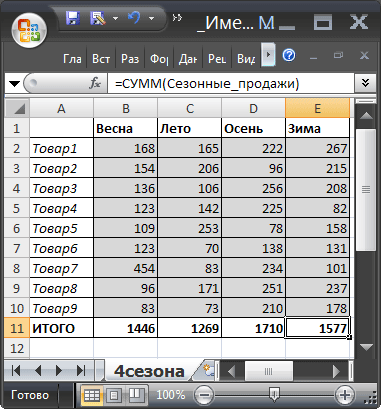Click the Осень header cell
The width and height of the screenshot is (381, 409).
(x=254, y=128)
